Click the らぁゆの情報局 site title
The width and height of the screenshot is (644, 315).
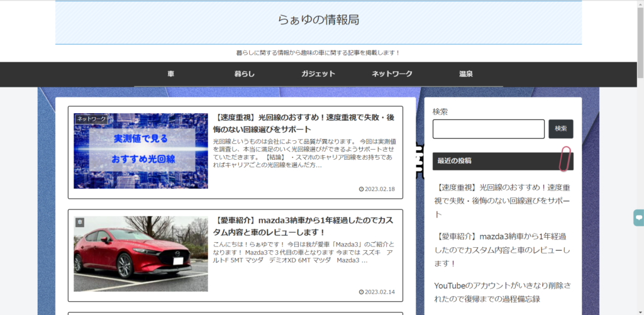(318, 20)
